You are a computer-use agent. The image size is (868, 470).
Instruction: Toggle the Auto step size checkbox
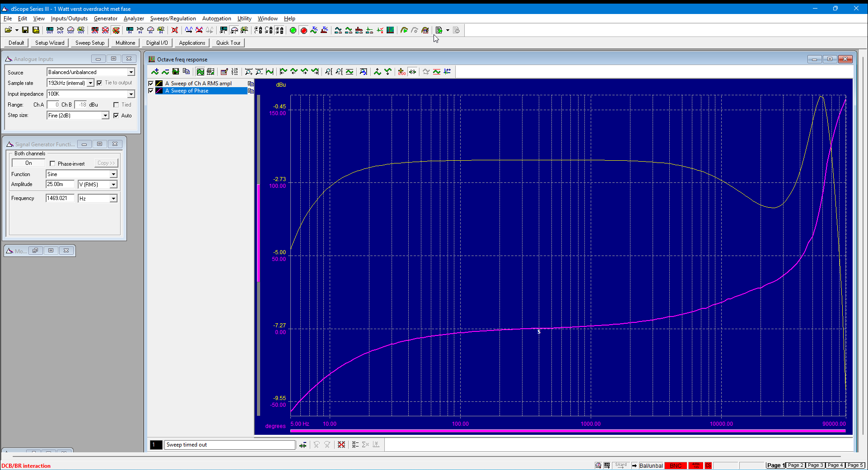[x=116, y=116]
